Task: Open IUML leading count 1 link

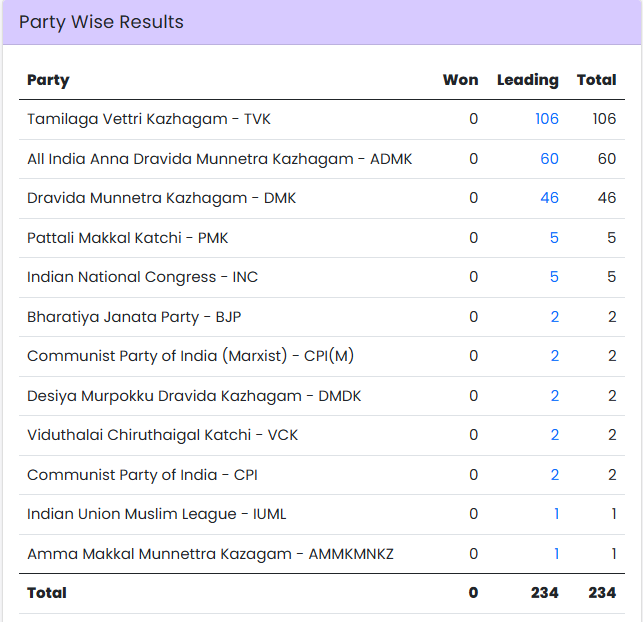Action: [x=556, y=514]
